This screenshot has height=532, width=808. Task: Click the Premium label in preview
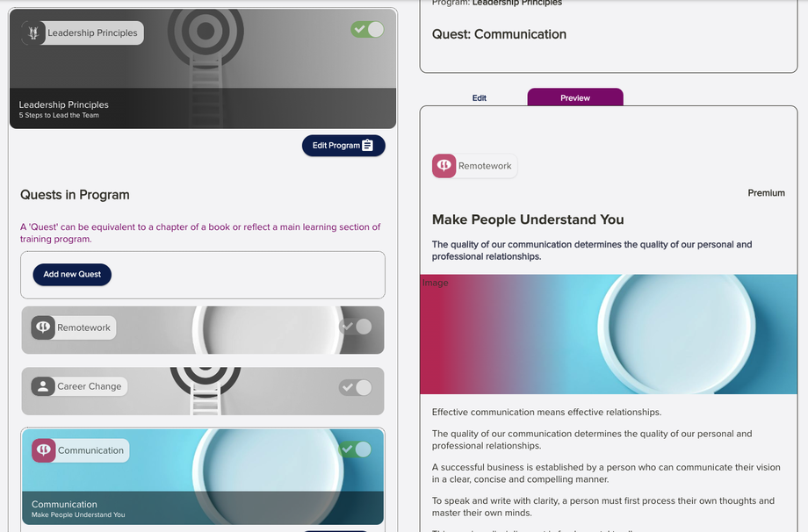click(766, 192)
